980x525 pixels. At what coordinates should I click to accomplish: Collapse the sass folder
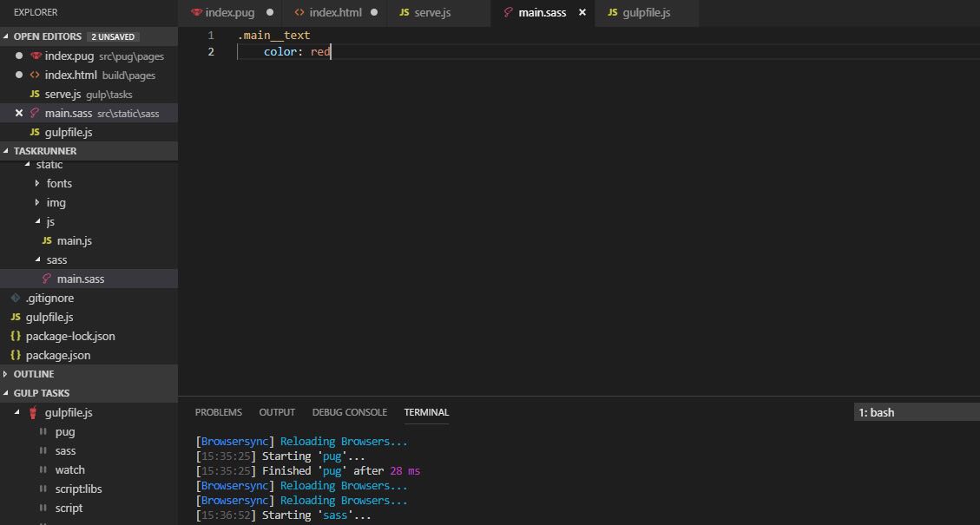pos(36,260)
